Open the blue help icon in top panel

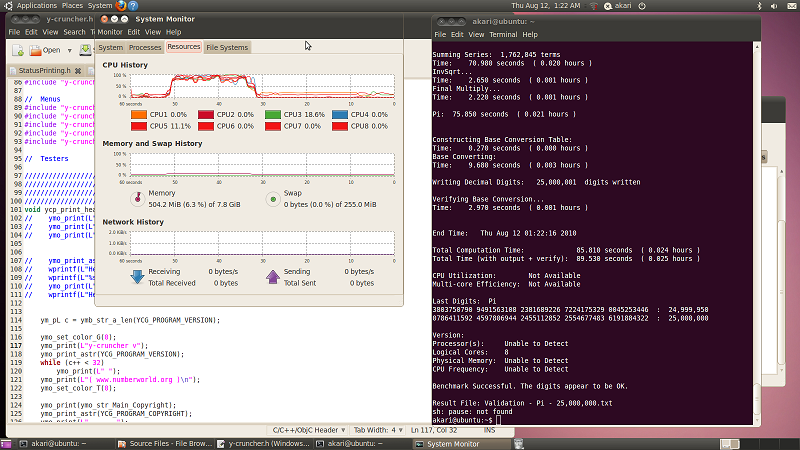(135, 5)
